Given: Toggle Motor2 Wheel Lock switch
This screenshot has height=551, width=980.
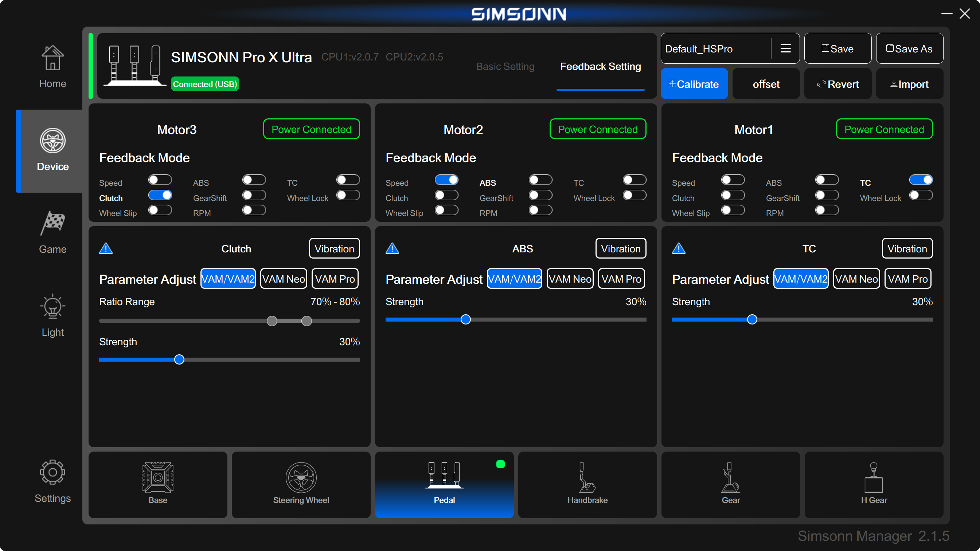Looking at the screenshot, I should tap(635, 195).
